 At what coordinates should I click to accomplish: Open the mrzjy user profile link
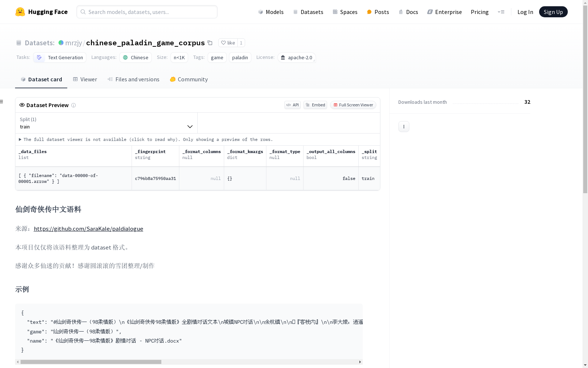point(73,43)
